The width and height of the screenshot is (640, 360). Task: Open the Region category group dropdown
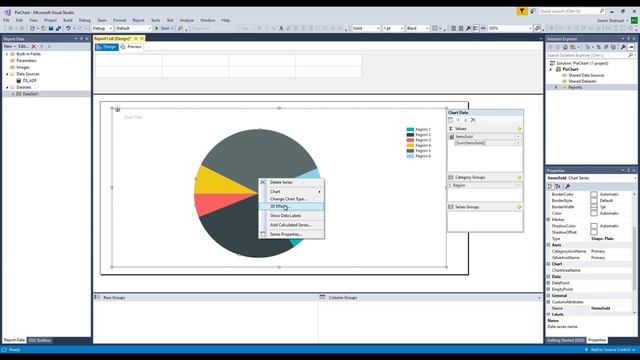tap(518, 185)
